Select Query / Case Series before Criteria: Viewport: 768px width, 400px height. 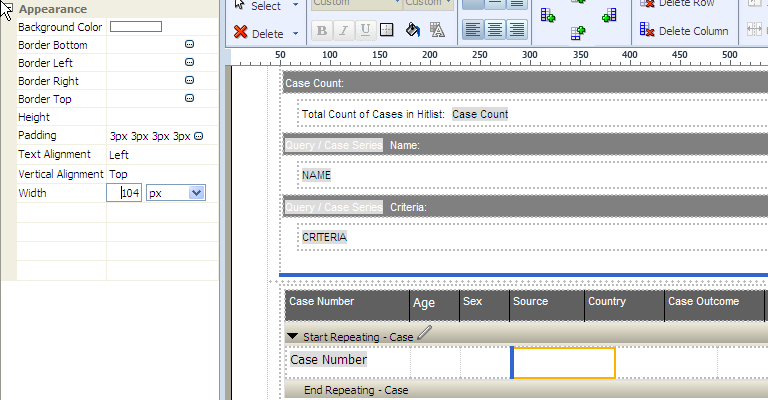pyautogui.click(x=334, y=208)
